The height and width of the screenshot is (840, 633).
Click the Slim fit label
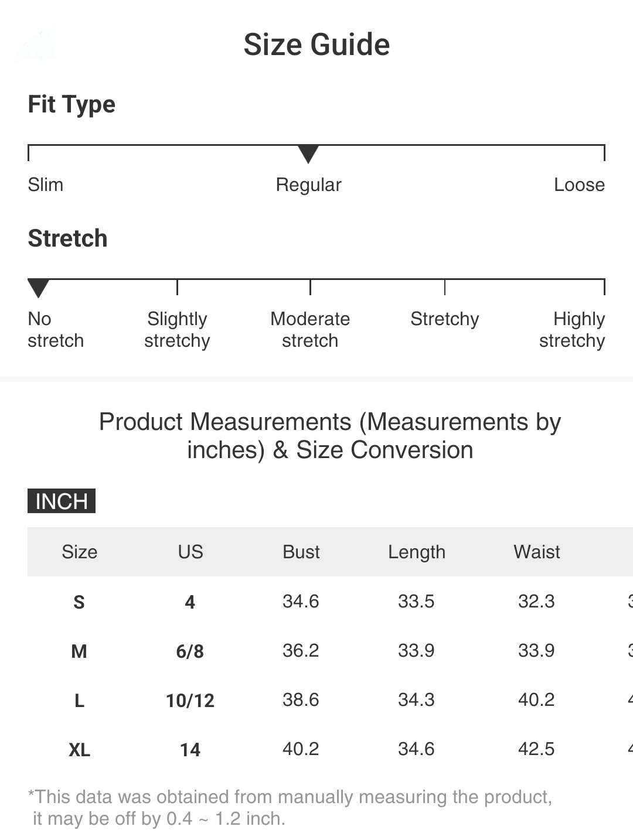pyautogui.click(x=46, y=185)
